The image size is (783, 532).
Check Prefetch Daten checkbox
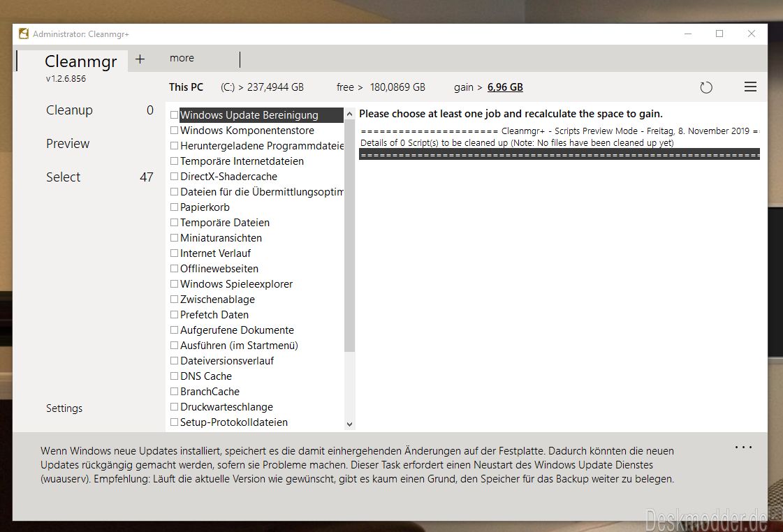[x=175, y=315]
